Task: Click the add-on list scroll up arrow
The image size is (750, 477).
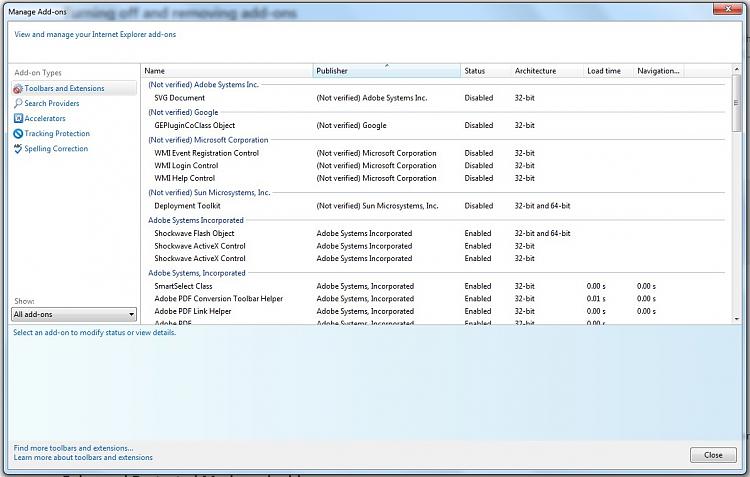Action: click(737, 70)
